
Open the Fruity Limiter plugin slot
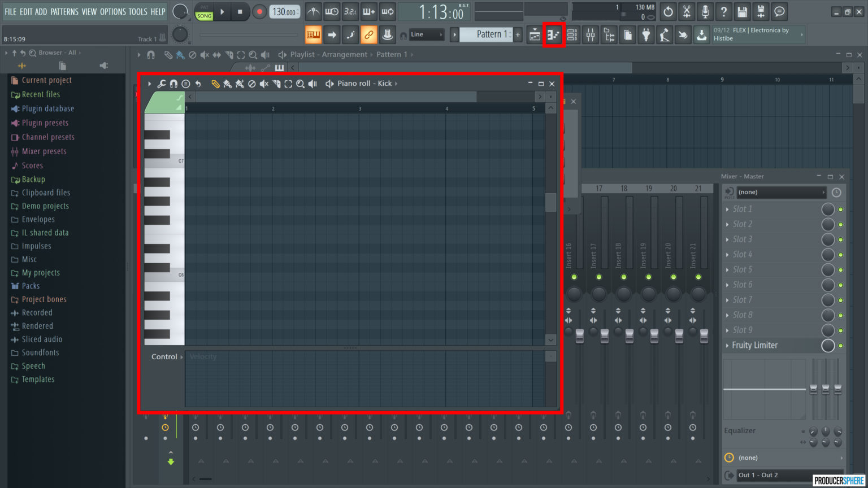[755, 345]
